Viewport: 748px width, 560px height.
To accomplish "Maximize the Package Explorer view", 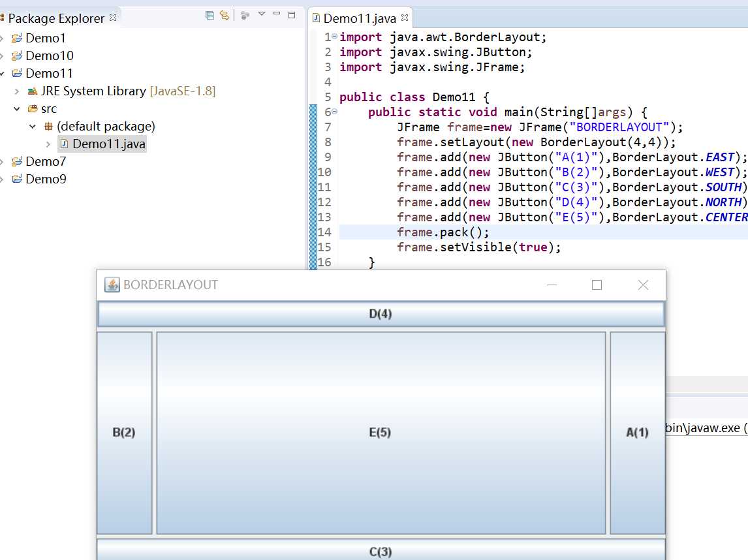I will [292, 15].
